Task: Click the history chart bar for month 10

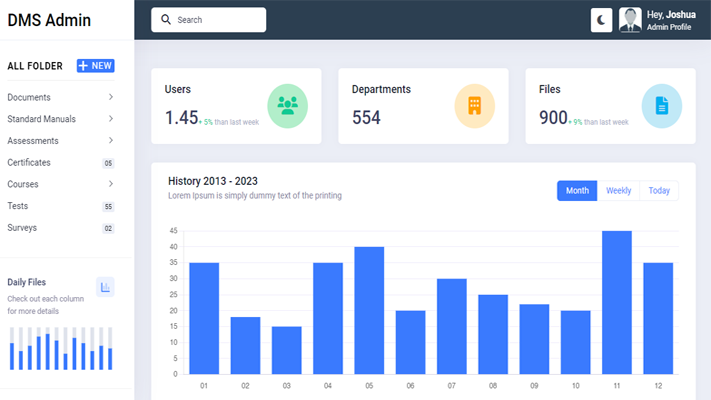Action: pos(575,342)
